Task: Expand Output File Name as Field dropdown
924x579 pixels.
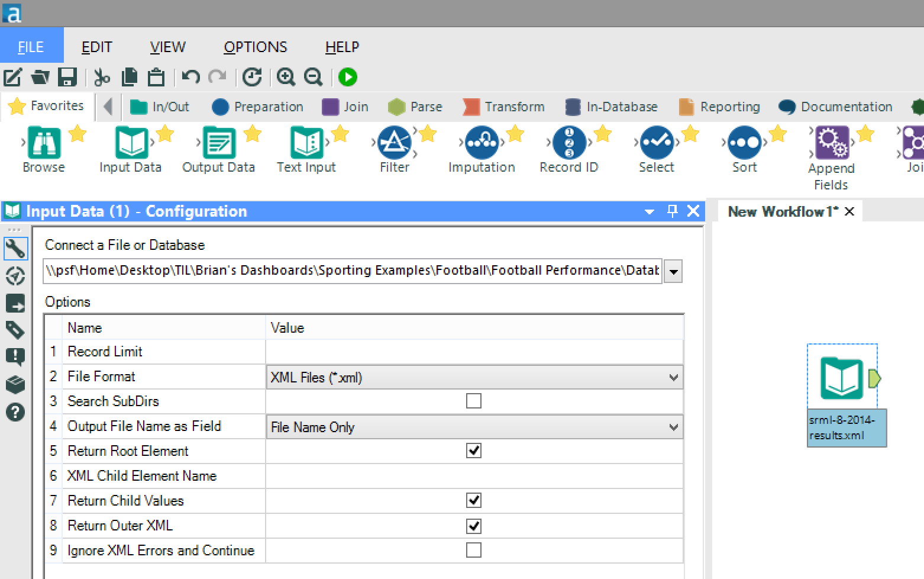Action: pyautogui.click(x=474, y=427)
